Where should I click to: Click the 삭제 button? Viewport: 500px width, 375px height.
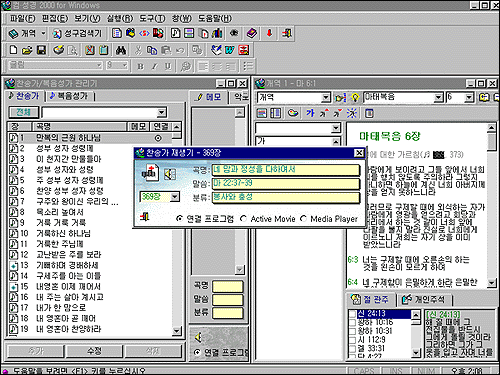pos(153,351)
